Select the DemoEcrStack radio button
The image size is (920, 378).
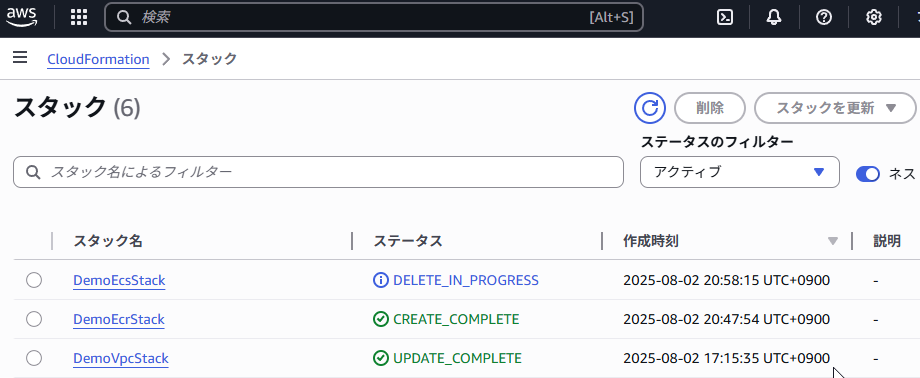click(34, 319)
